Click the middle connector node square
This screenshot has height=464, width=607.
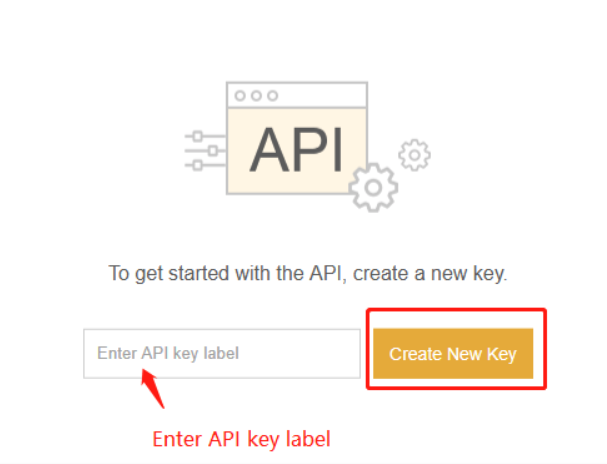213,151
